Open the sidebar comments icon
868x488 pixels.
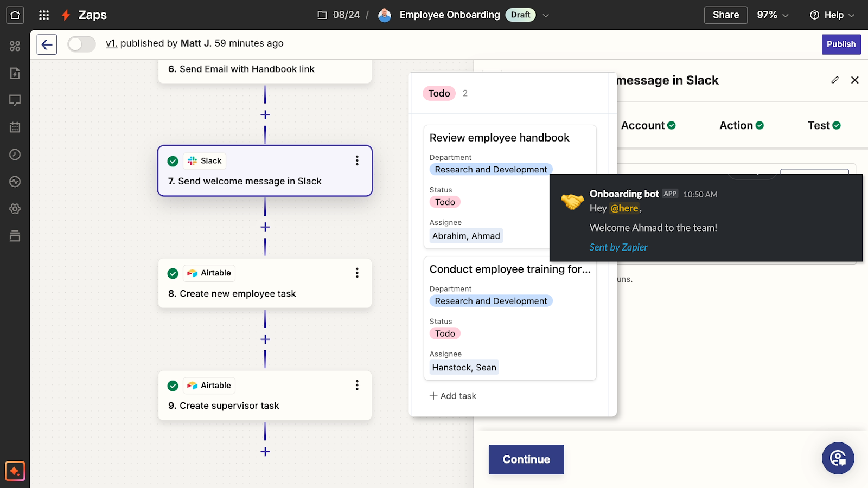point(15,100)
